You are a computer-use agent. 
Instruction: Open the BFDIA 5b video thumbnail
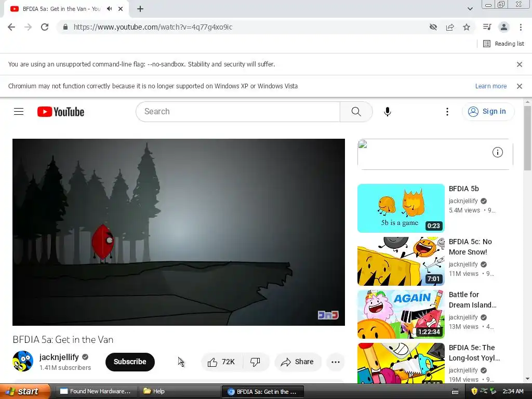[x=401, y=208]
